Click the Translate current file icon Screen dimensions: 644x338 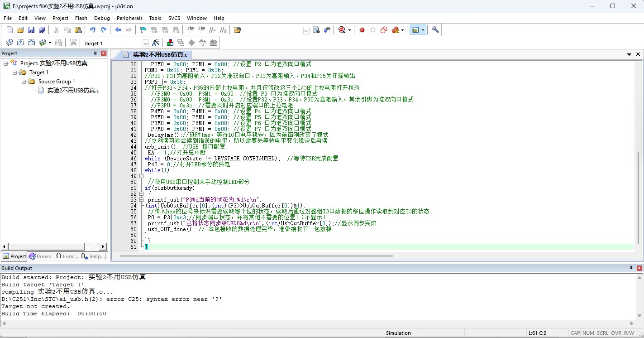coord(10,43)
